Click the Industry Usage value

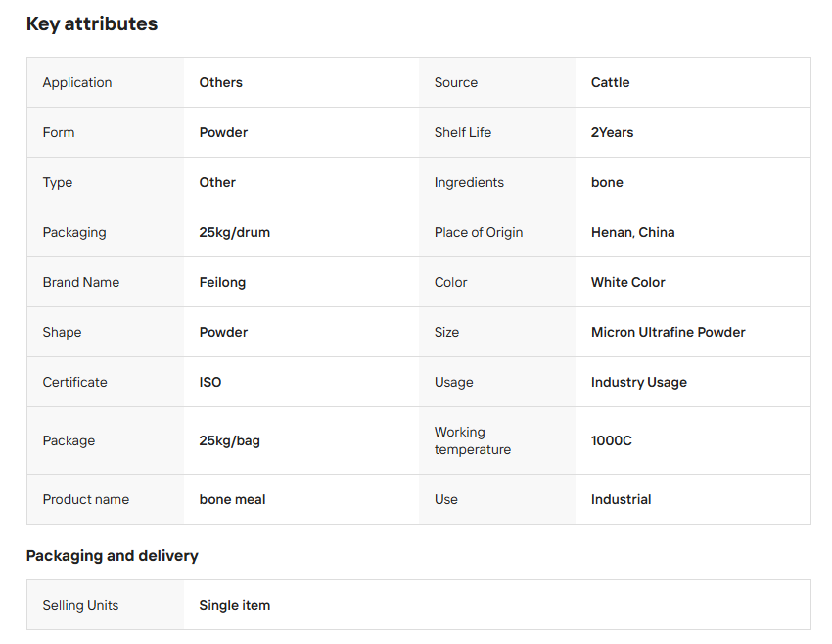tap(638, 382)
